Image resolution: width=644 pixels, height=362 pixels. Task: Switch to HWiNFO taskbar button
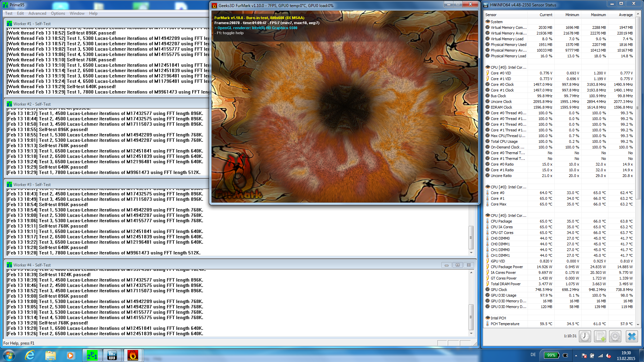coord(112,355)
